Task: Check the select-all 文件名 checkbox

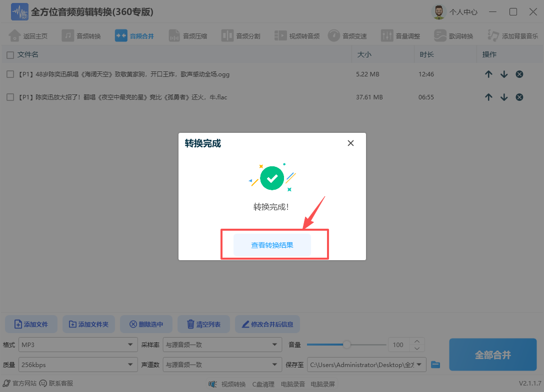Action: 10,54
